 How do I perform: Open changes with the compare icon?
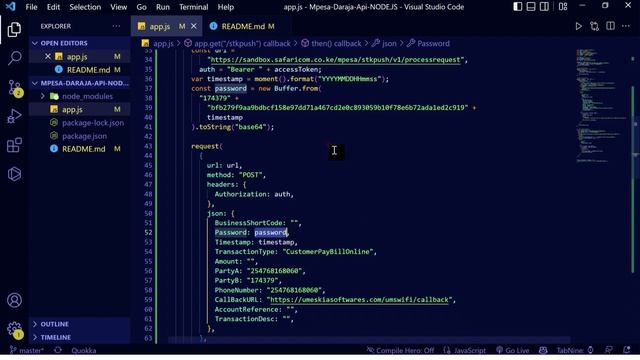click(x=594, y=27)
